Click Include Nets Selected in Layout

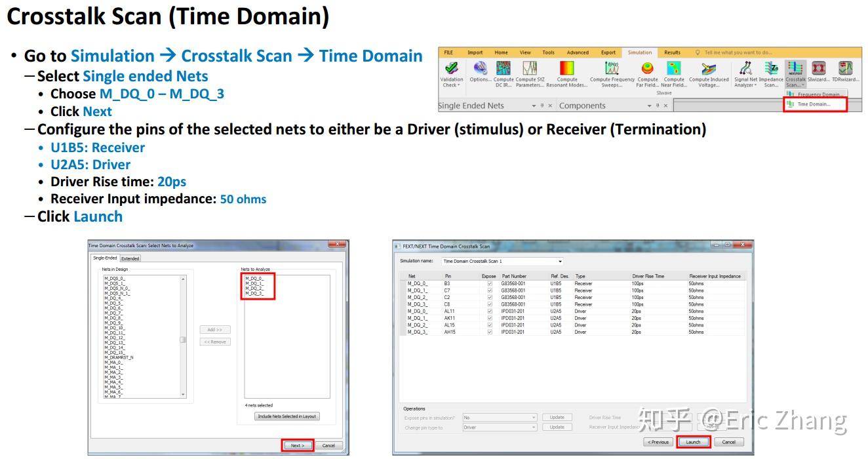click(x=286, y=416)
